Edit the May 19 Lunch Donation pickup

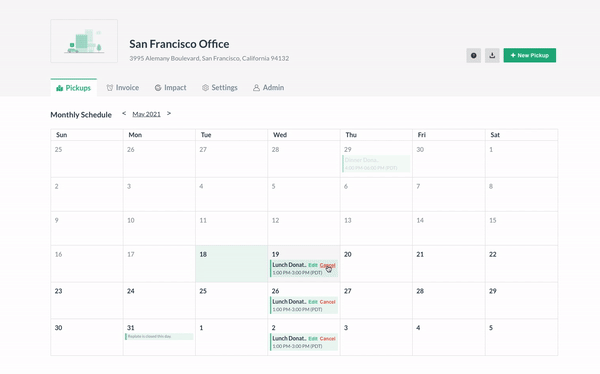[313, 265]
